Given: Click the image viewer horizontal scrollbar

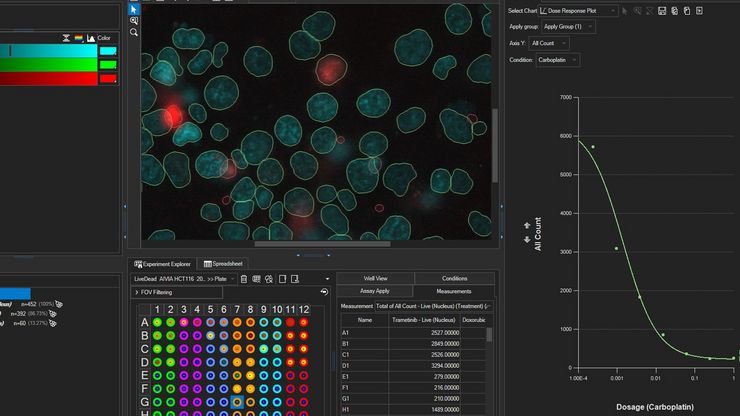Looking at the screenshot, I should pos(322,244).
